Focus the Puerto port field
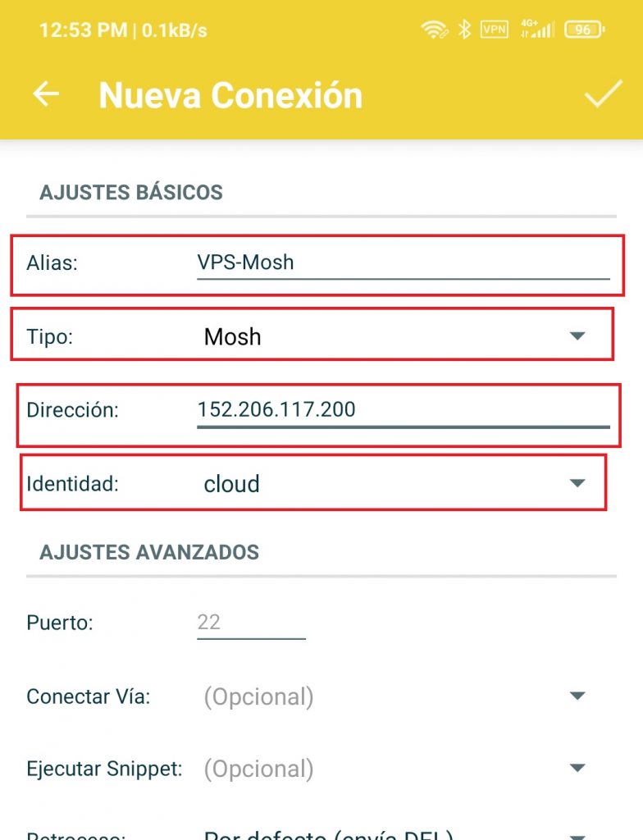Viewport: 643px width, 840px height. 251,623
